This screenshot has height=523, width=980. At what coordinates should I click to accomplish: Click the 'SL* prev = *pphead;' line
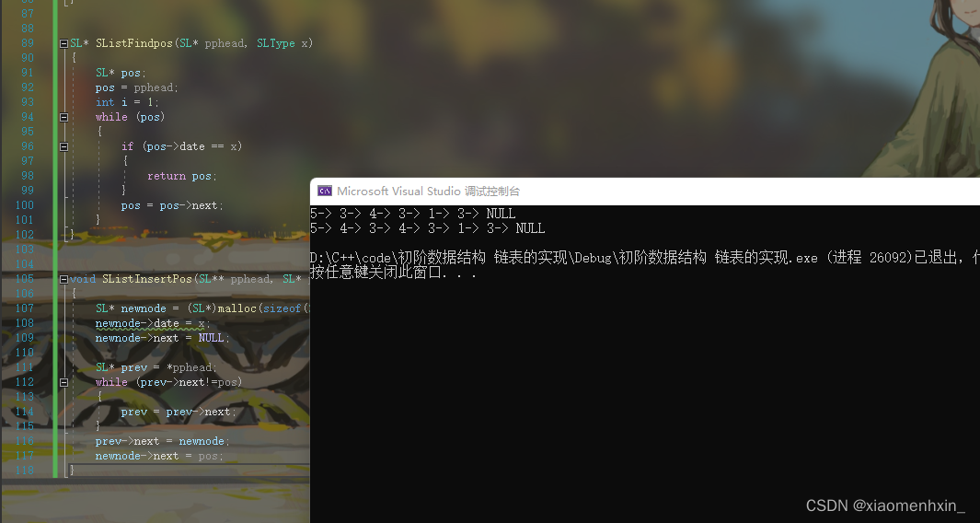click(156, 367)
